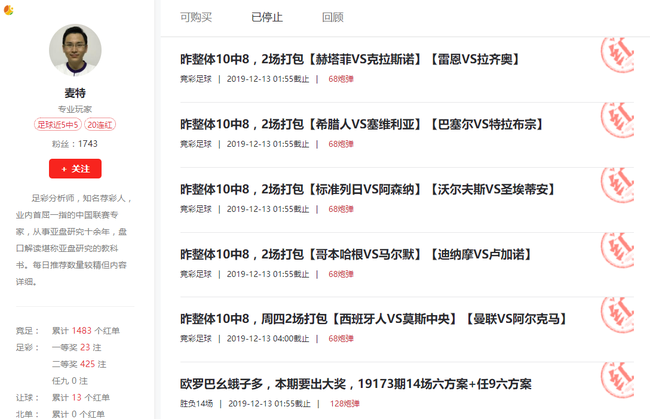This screenshot has width=650, height=419.
Task: Click the 20连红 badge
Action: [100, 125]
